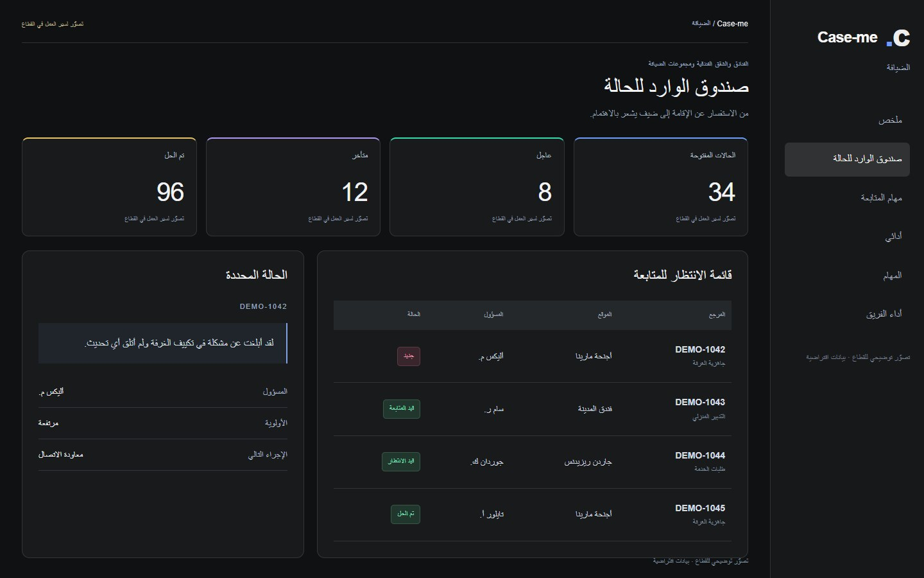The height and width of the screenshot is (578, 924).
Task: Click owner سام ر. in the table
Action: (494, 409)
